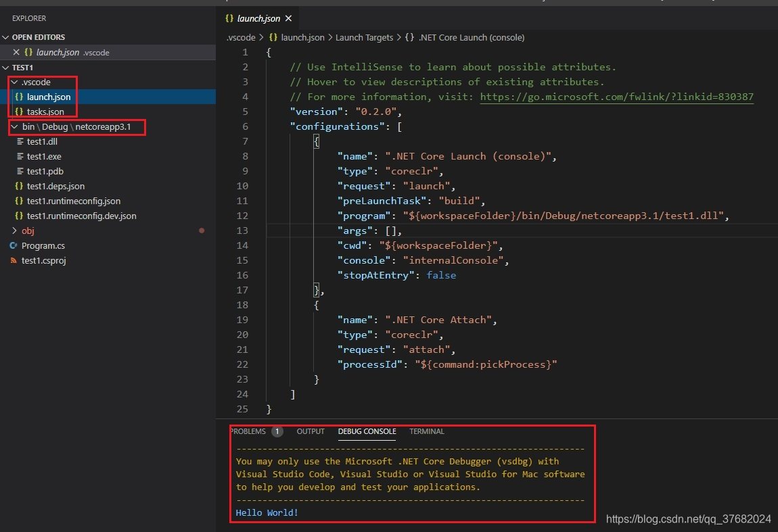Image resolution: width=778 pixels, height=532 pixels.
Task: Click the modified dot on obj folder
Action: point(202,231)
